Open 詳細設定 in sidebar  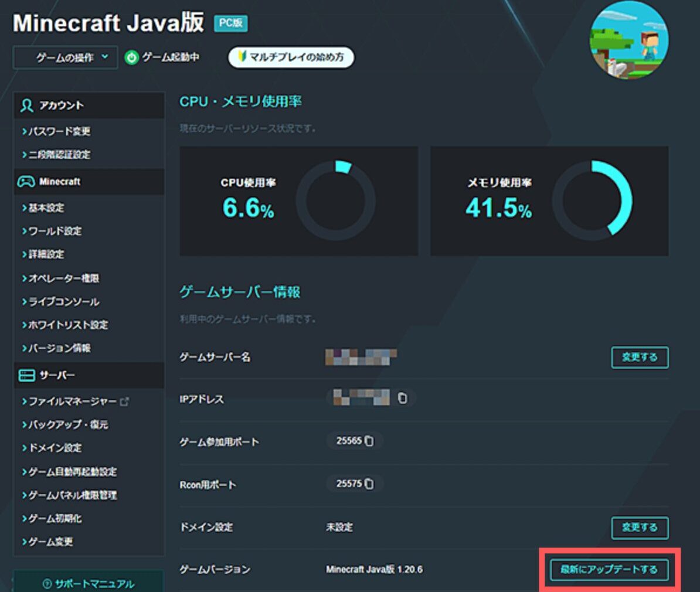[46, 254]
